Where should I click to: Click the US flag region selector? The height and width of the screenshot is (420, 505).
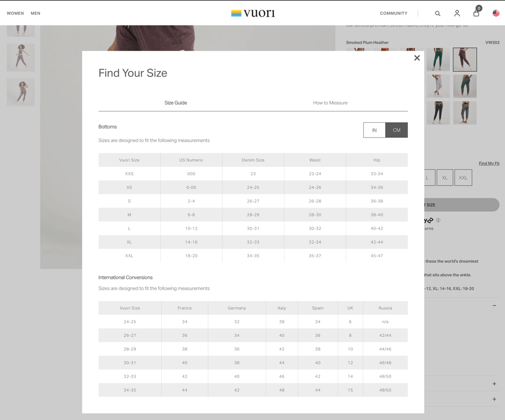click(x=496, y=13)
